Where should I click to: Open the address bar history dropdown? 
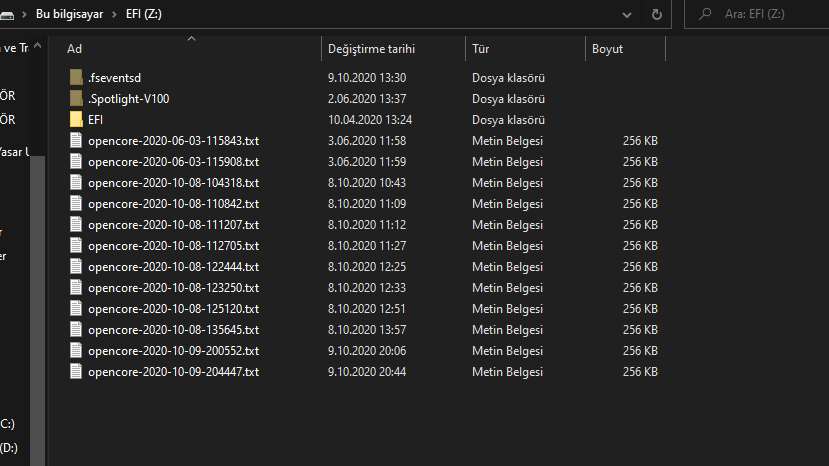coord(628,14)
